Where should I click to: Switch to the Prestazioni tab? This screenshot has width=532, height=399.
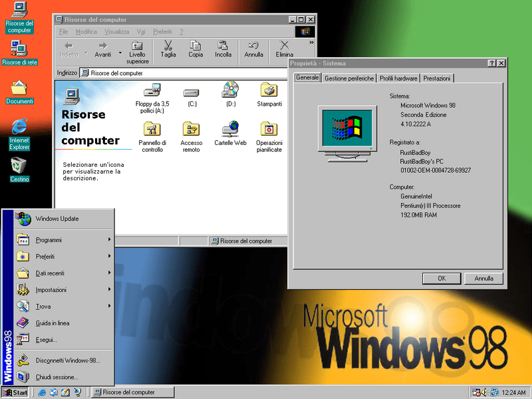437,78
